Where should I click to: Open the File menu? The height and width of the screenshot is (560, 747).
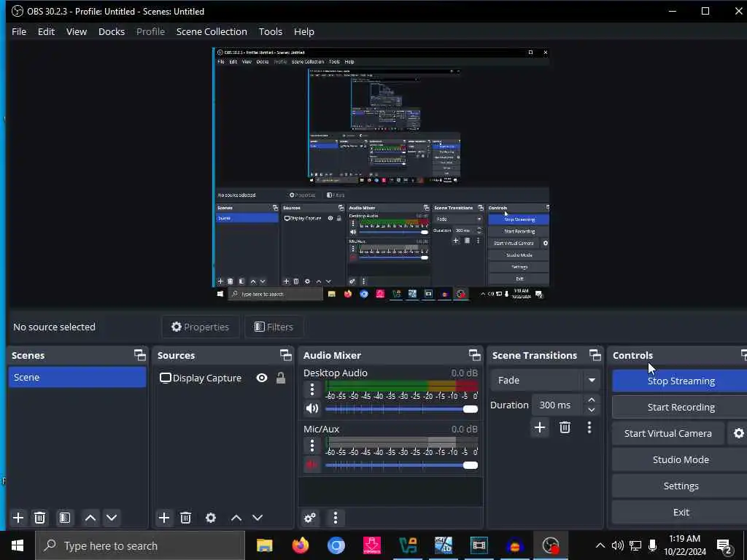(x=19, y=31)
